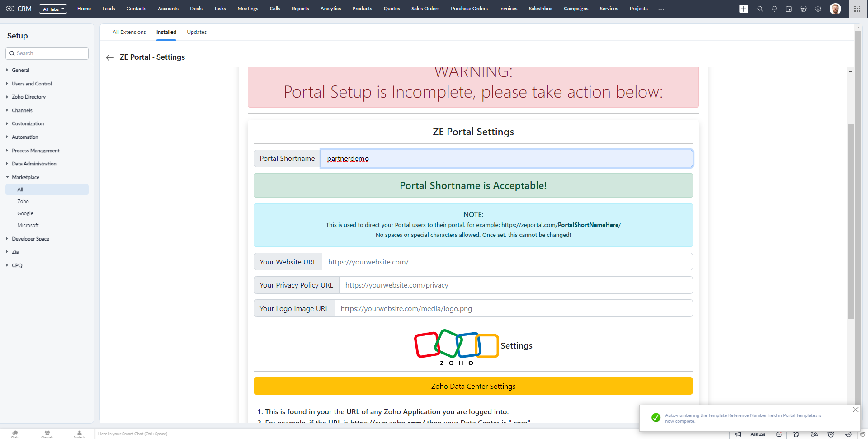This screenshot has height=439, width=868.
Task: Go to Projects module
Action: pos(638,9)
